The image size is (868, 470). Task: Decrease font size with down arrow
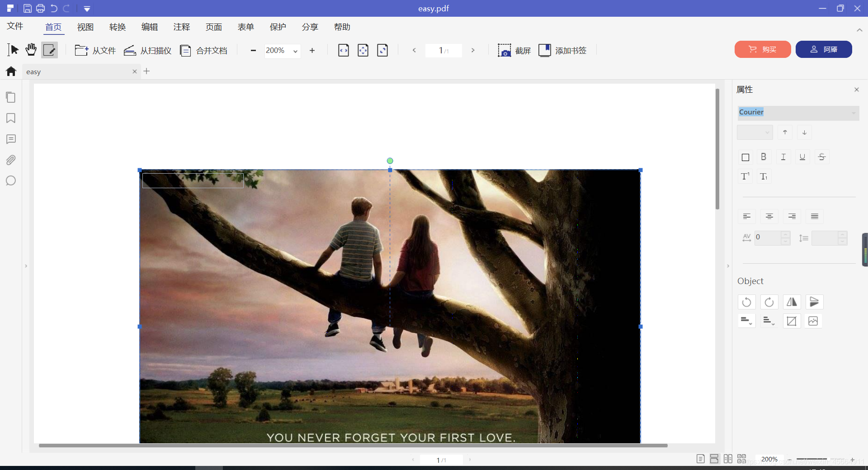804,132
